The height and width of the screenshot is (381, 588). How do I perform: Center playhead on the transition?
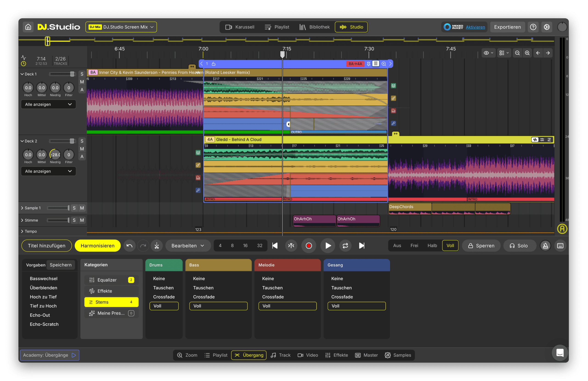pyautogui.click(x=291, y=245)
